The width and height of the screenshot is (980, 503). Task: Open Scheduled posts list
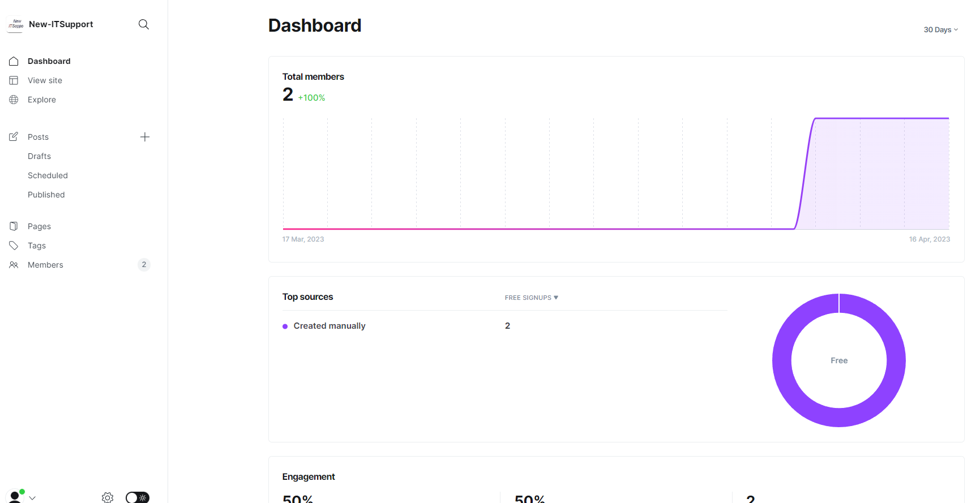point(48,175)
